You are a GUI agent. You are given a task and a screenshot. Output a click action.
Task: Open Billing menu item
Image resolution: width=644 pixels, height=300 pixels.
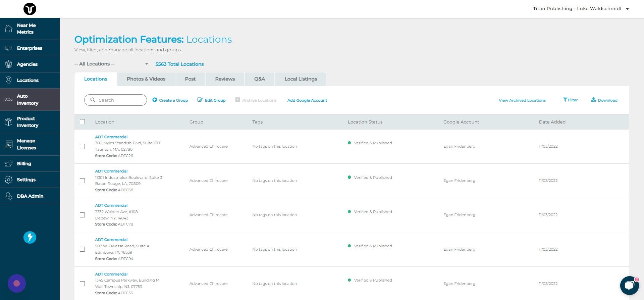(x=30, y=164)
